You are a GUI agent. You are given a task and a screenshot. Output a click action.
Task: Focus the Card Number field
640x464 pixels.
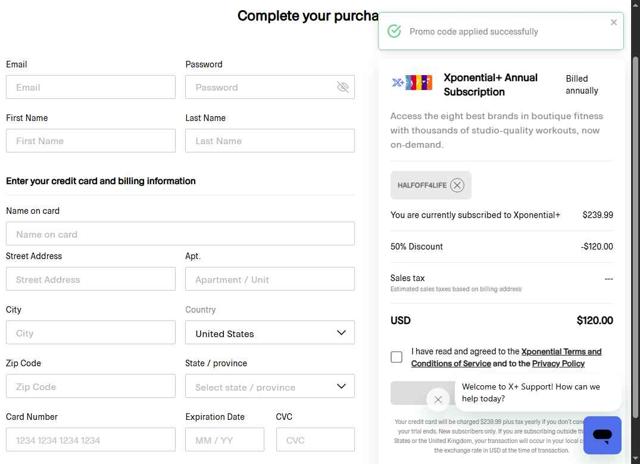coord(91,440)
